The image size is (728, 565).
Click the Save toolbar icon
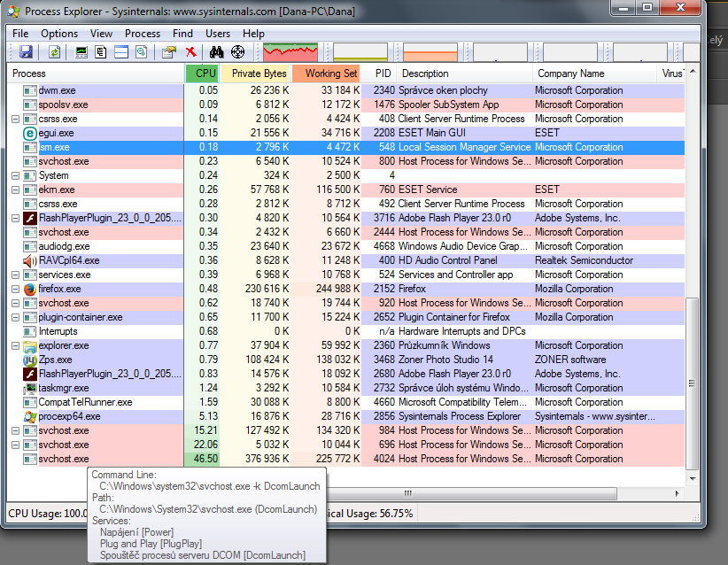(x=26, y=52)
